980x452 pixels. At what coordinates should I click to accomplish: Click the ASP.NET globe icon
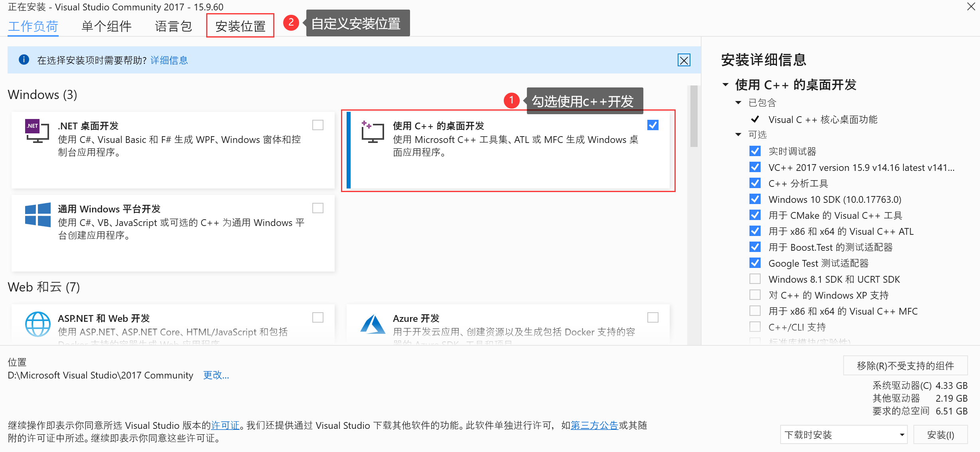37,324
